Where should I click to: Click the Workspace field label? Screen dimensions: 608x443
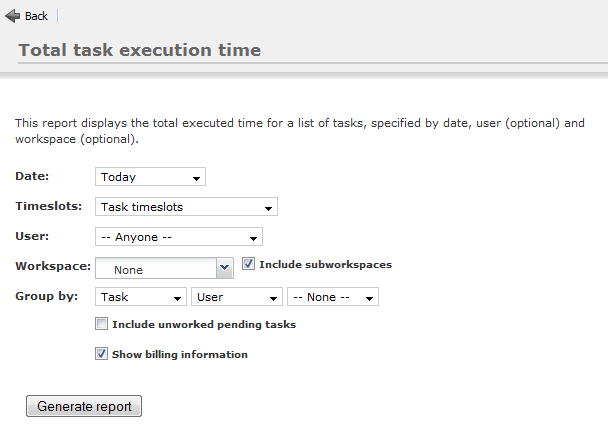(x=53, y=266)
